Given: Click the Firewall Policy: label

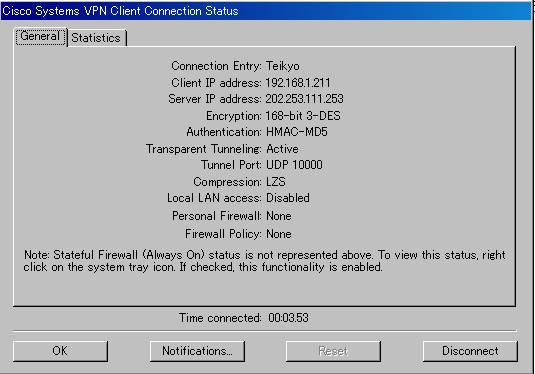Looking at the screenshot, I should point(223,234).
